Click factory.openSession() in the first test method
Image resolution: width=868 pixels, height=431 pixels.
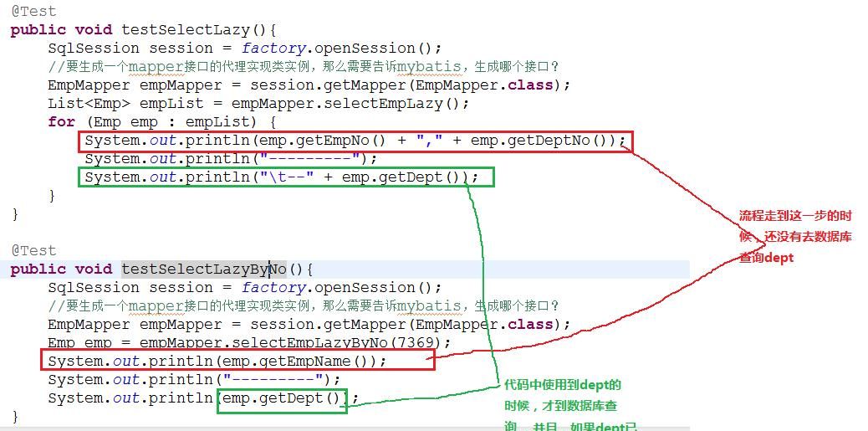[340, 49]
